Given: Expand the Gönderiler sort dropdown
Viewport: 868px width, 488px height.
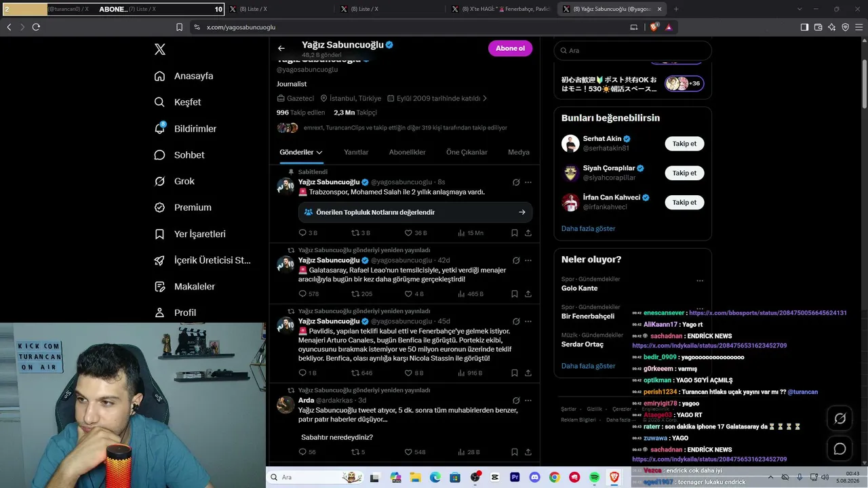Looking at the screenshot, I should tap(319, 152).
